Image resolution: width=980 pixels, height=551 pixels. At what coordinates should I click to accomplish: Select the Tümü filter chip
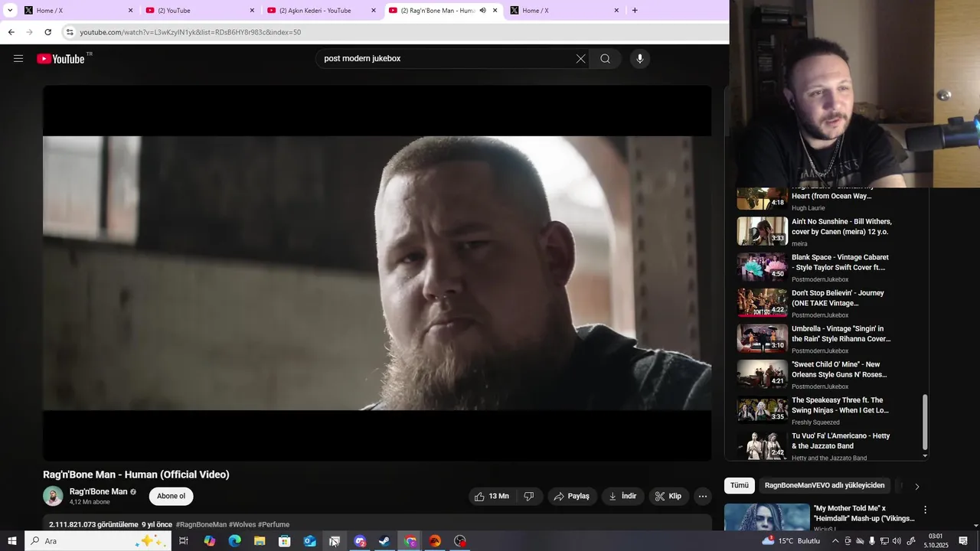click(739, 485)
